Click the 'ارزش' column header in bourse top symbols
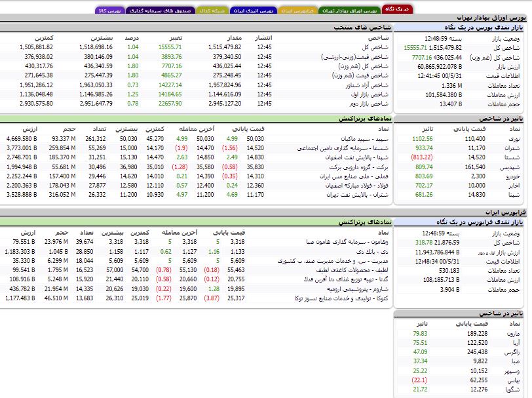 (30, 129)
